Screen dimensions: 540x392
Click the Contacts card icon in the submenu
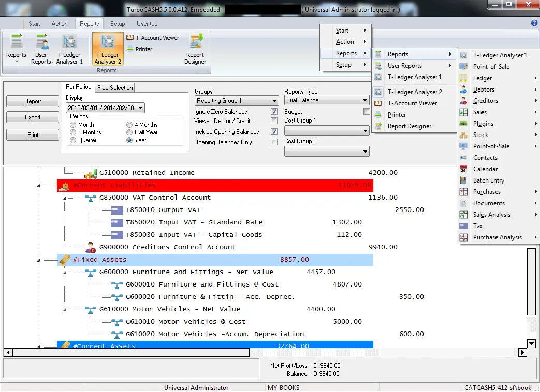tap(463, 158)
